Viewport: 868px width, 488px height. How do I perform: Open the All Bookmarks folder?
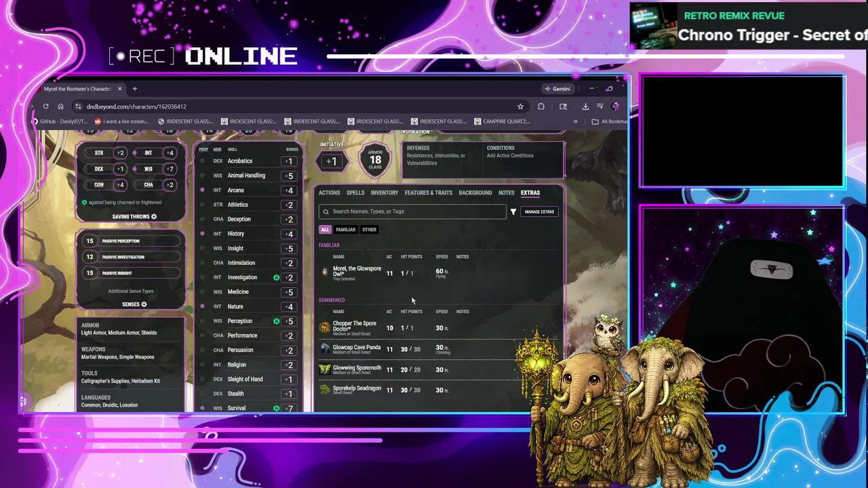pyautogui.click(x=609, y=121)
